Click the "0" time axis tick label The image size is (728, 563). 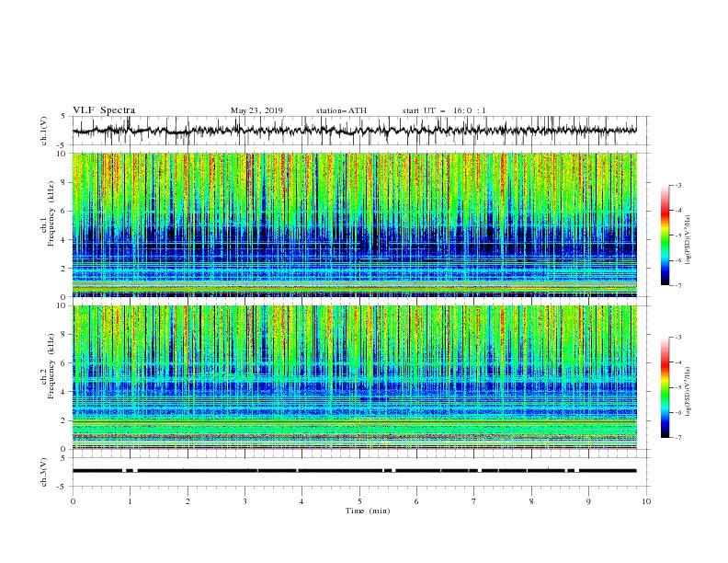(73, 501)
